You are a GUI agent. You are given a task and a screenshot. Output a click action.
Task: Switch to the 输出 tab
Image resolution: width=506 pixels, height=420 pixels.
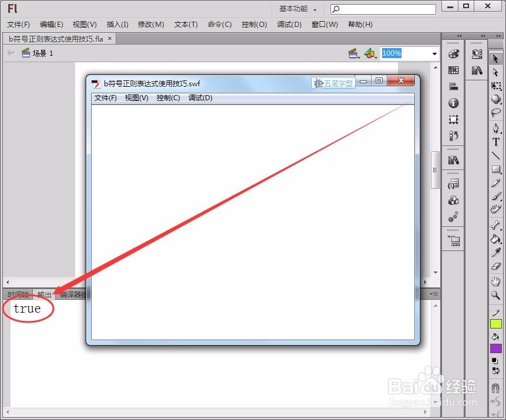pos(44,294)
